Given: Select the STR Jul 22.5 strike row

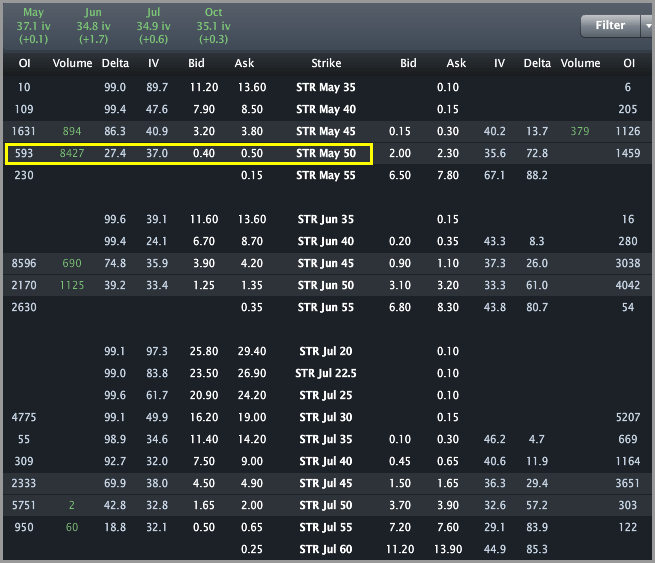Looking at the screenshot, I should 328,373.
